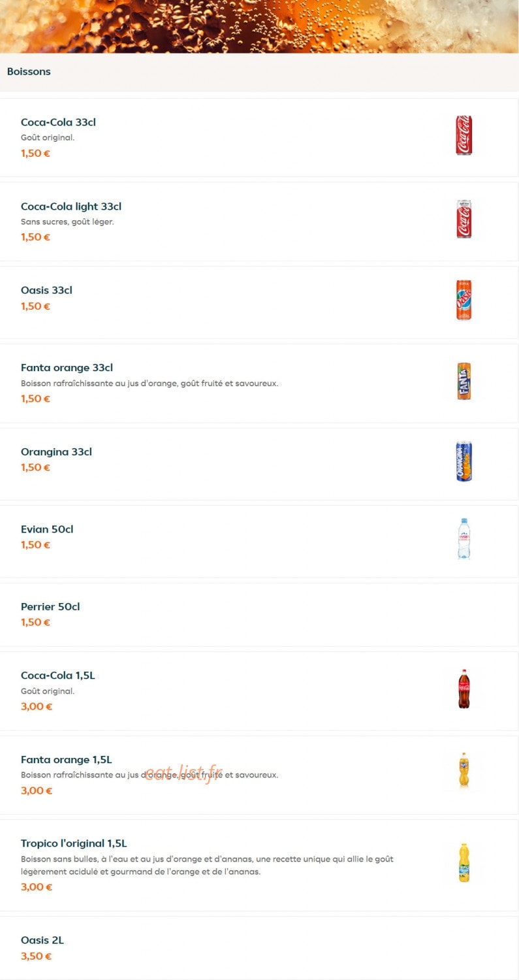
Task: Click the 3,00 € price under Coca-Cola 1,5L
Action: [37, 706]
